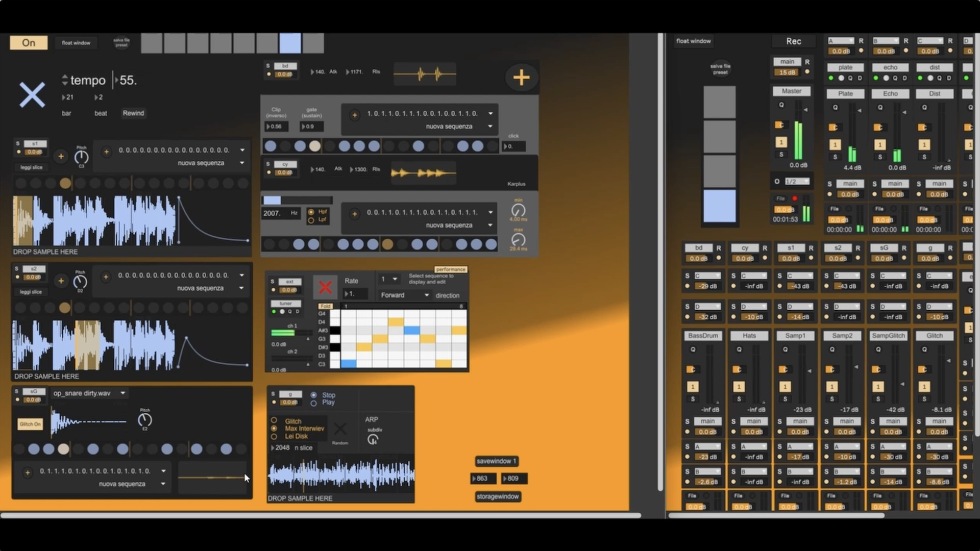Open the op_snare dirty.wav sample dropdown
Image resolution: width=980 pixels, height=551 pixels.
click(89, 393)
